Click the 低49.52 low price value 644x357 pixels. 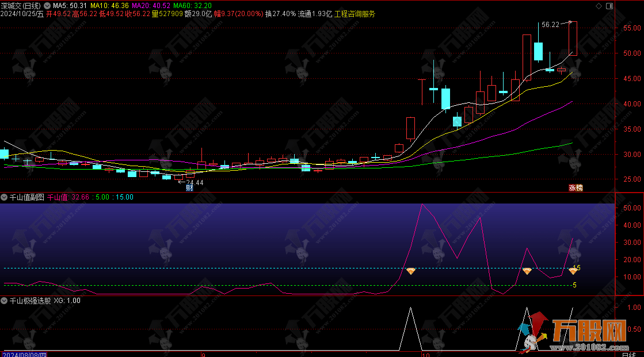pyautogui.click(x=111, y=14)
